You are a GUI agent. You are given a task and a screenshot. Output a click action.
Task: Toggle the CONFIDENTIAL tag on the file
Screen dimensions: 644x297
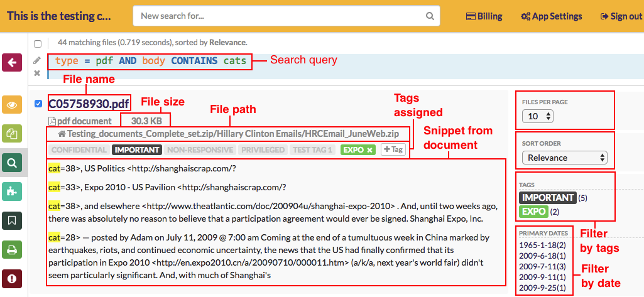(x=79, y=149)
